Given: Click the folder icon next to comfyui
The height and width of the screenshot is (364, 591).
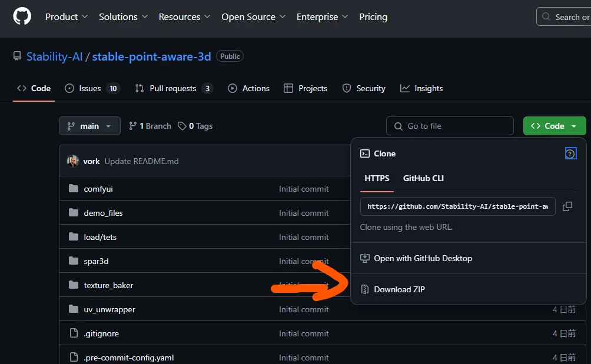Looking at the screenshot, I should (x=74, y=188).
